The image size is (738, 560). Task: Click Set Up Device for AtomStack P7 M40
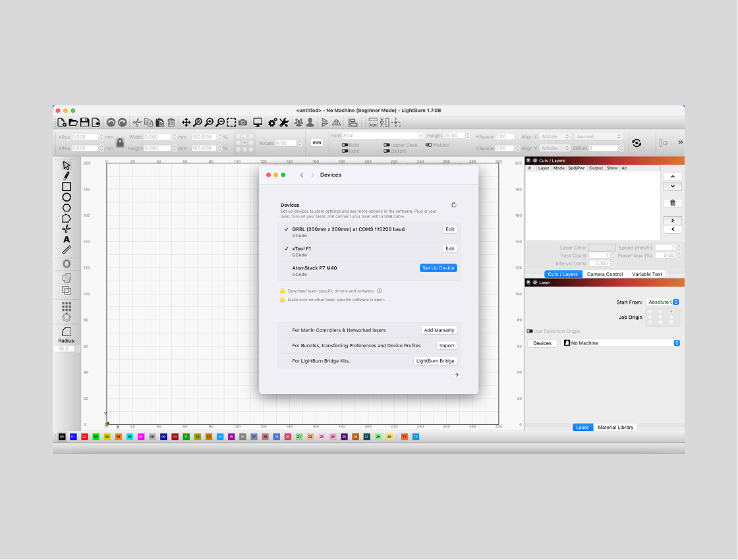click(x=438, y=267)
